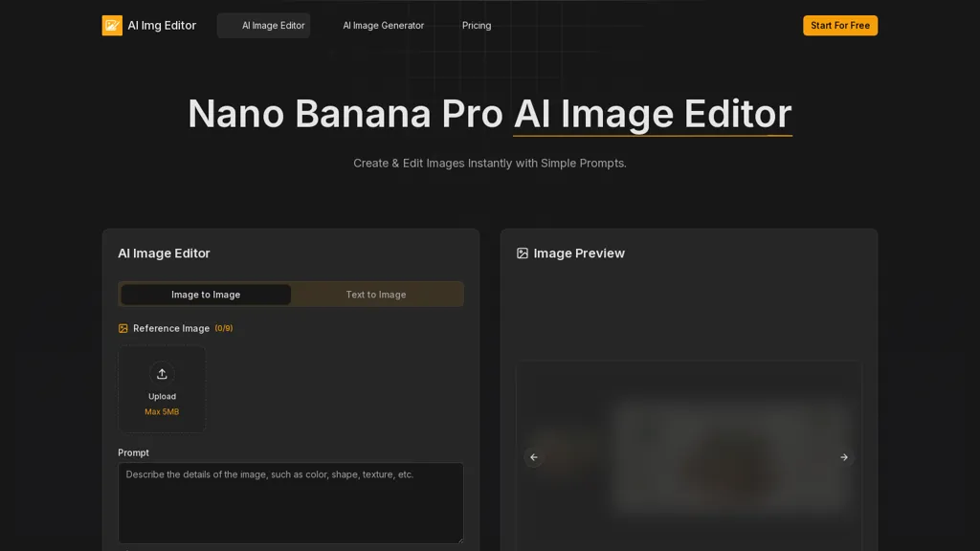Click the 'Image Preview' panel title

(x=579, y=253)
